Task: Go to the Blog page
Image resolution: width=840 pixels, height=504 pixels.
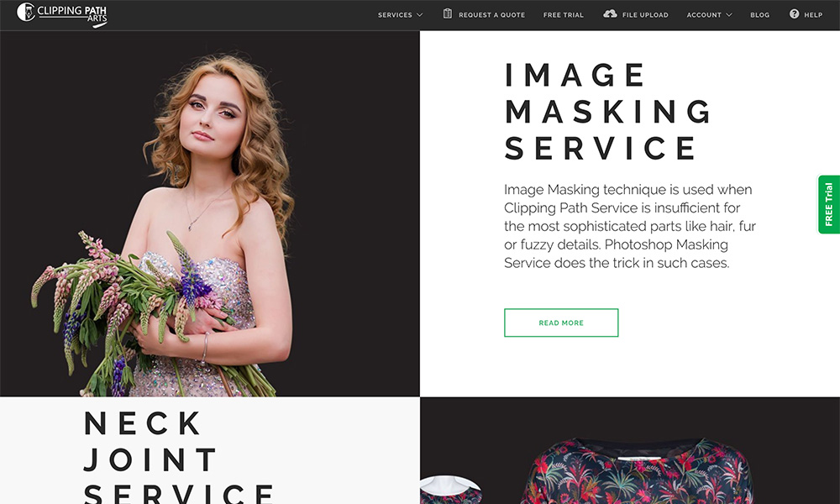Action: [x=759, y=15]
